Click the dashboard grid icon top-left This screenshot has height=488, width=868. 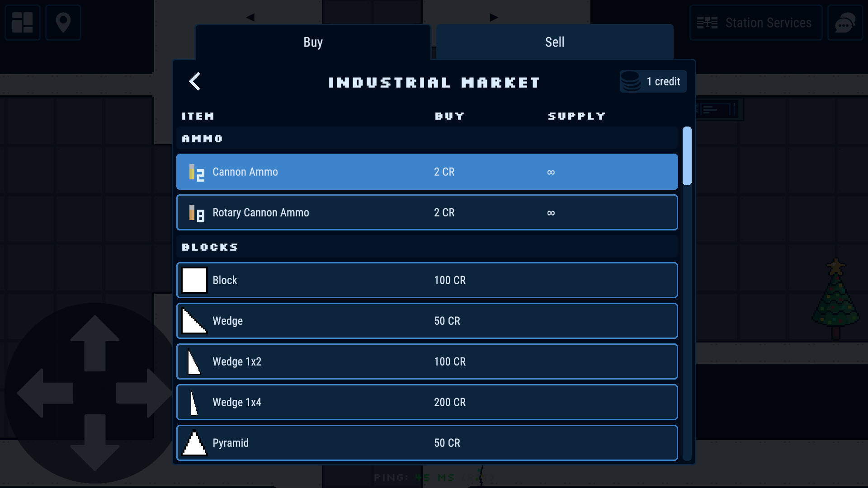point(23,23)
